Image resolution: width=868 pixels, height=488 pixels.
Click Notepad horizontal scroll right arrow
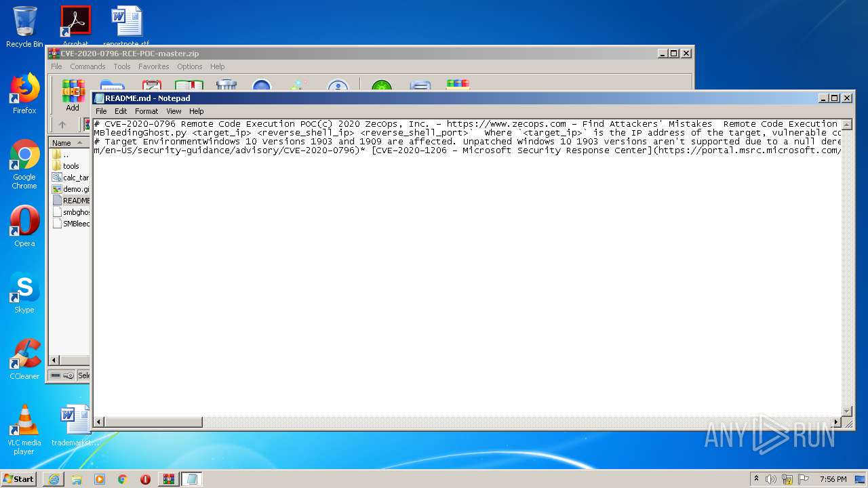836,422
